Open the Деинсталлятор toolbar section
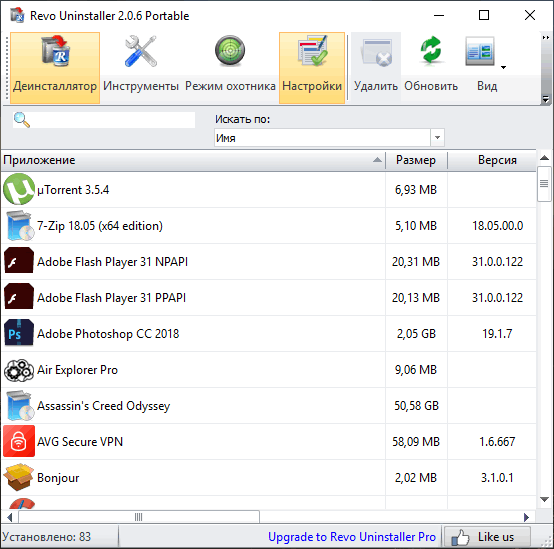554x549 pixels. click(x=55, y=68)
